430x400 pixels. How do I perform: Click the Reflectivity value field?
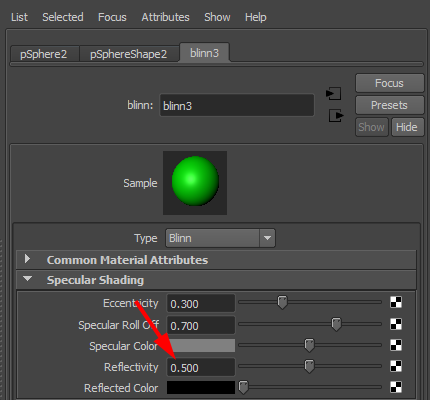[201, 367]
